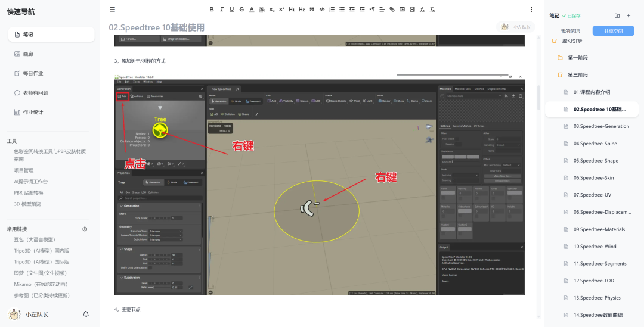Apply bold formatting from the editor toolbar
Screen dimensions: 644x327
click(212, 10)
